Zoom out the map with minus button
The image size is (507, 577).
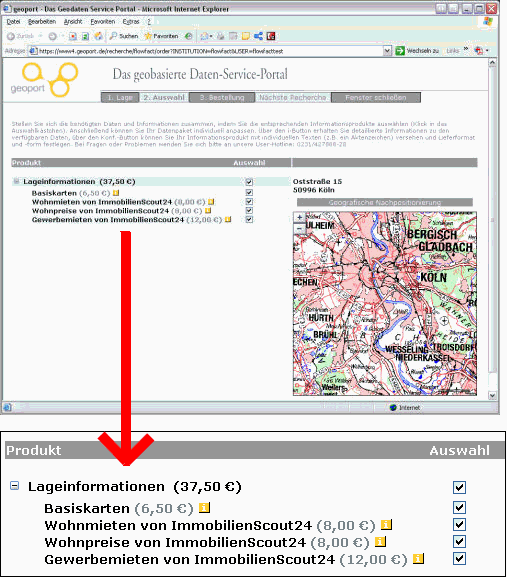coord(299,229)
